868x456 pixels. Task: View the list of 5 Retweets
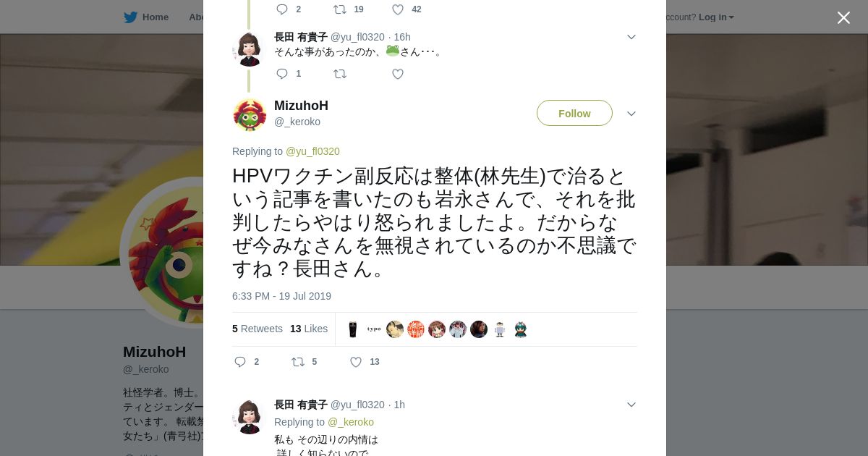258,329
